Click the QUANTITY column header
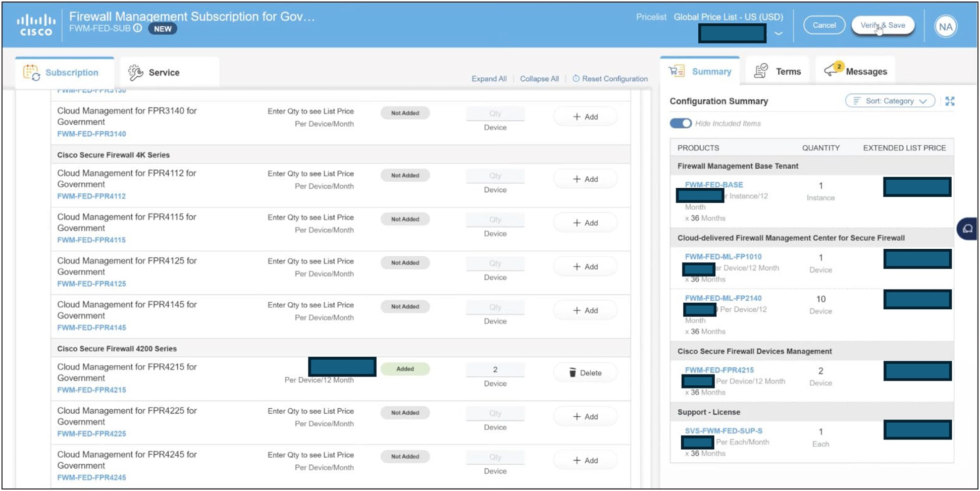 click(821, 148)
